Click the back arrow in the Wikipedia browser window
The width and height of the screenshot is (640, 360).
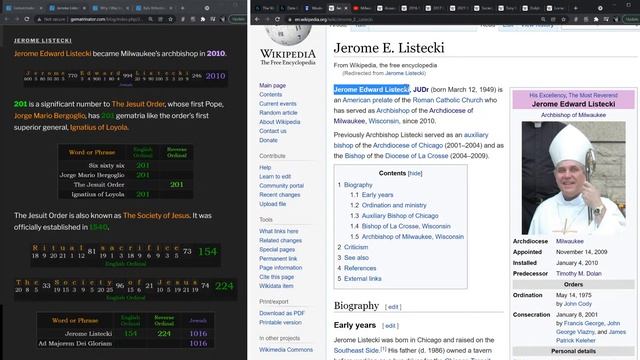tap(257, 19)
